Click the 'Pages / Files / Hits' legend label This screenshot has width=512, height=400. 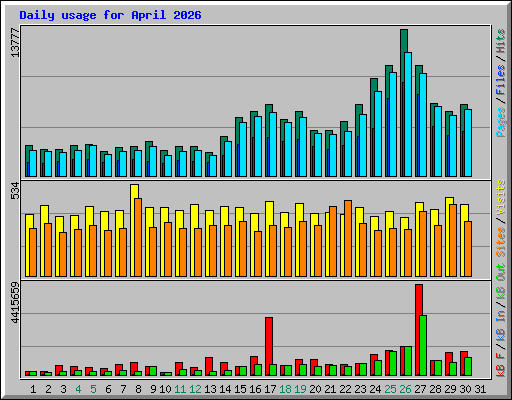501,83
